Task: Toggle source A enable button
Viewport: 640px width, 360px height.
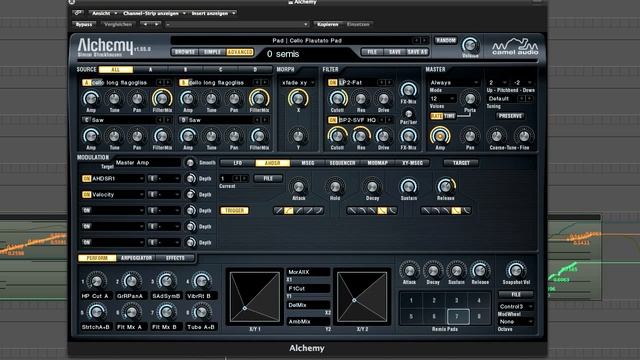Action: (x=86, y=82)
